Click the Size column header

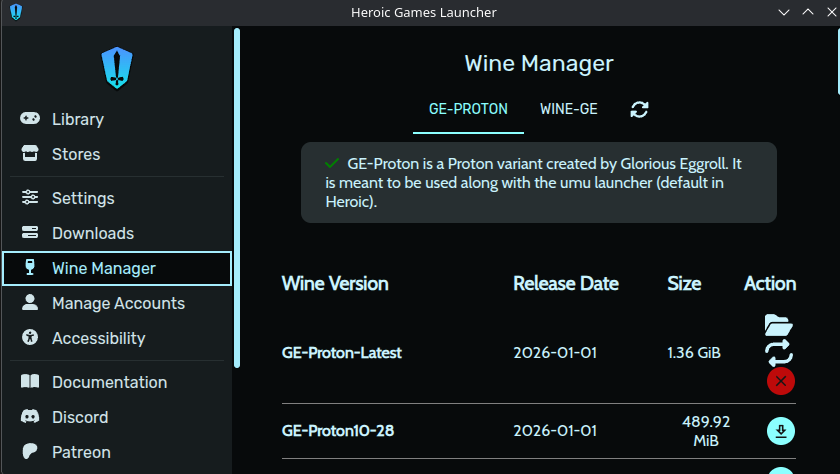click(x=684, y=284)
